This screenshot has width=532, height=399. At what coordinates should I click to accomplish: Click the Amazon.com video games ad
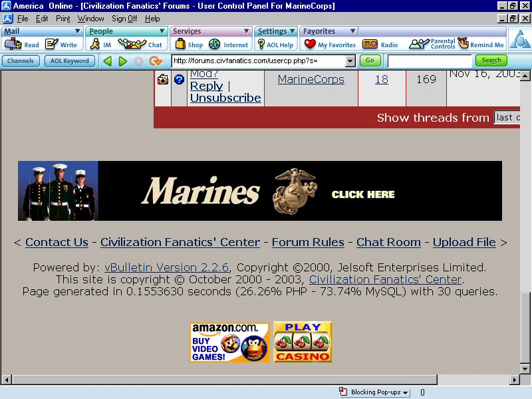[229, 342]
